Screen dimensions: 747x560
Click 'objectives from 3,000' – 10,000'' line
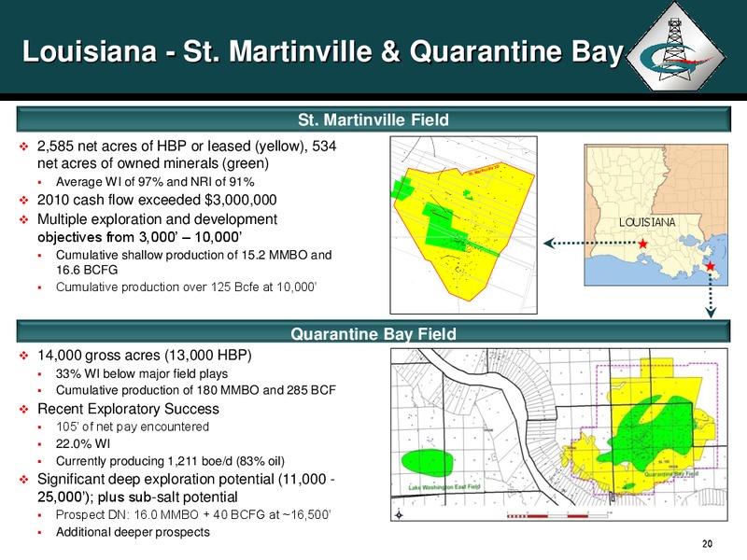141,237
